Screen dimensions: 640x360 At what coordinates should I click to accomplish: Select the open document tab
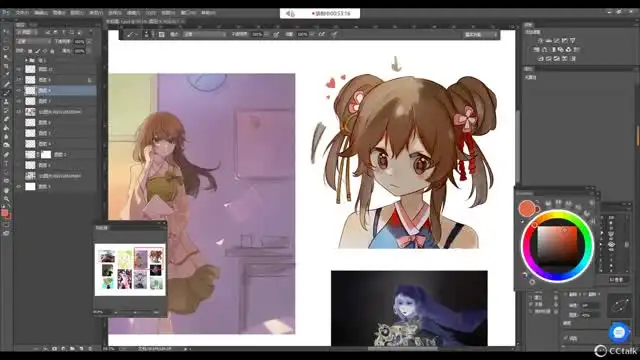point(144,22)
